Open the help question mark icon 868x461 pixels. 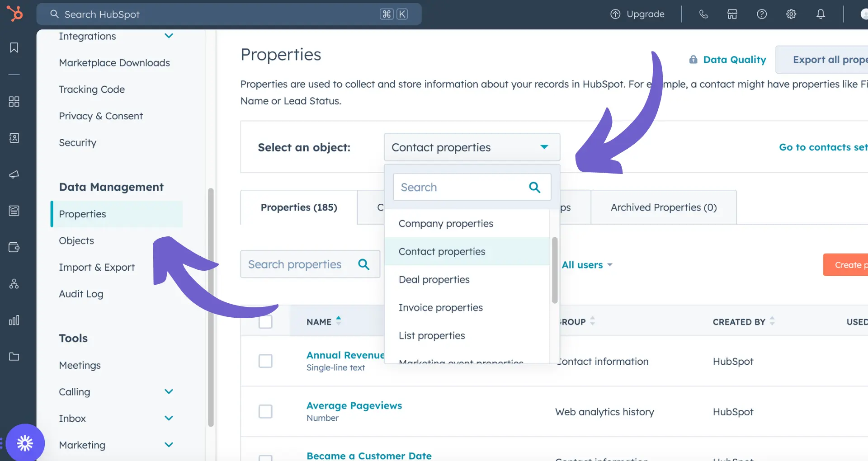point(762,14)
